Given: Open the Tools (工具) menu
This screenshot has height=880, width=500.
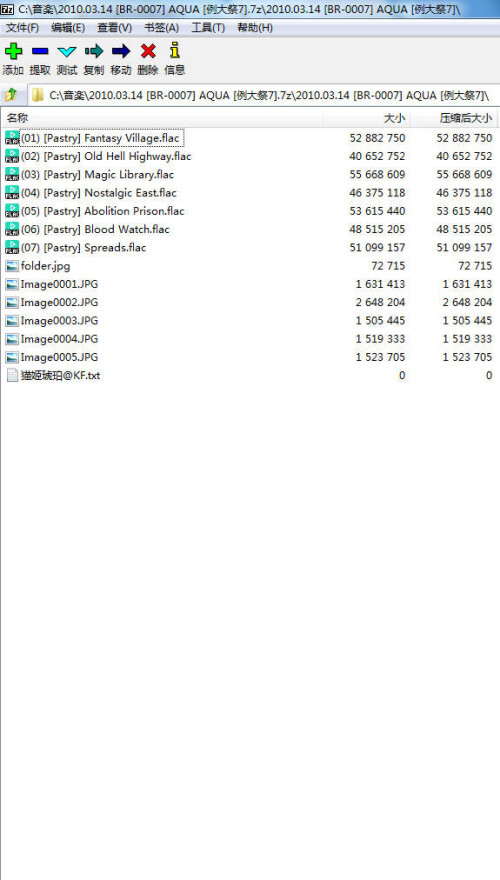Looking at the screenshot, I should coord(208,28).
